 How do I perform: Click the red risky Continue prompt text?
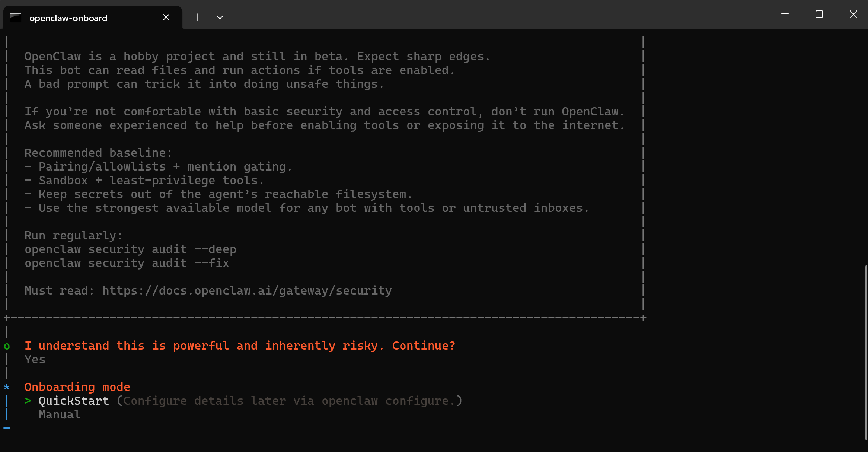pyautogui.click(x=240, y=346)
